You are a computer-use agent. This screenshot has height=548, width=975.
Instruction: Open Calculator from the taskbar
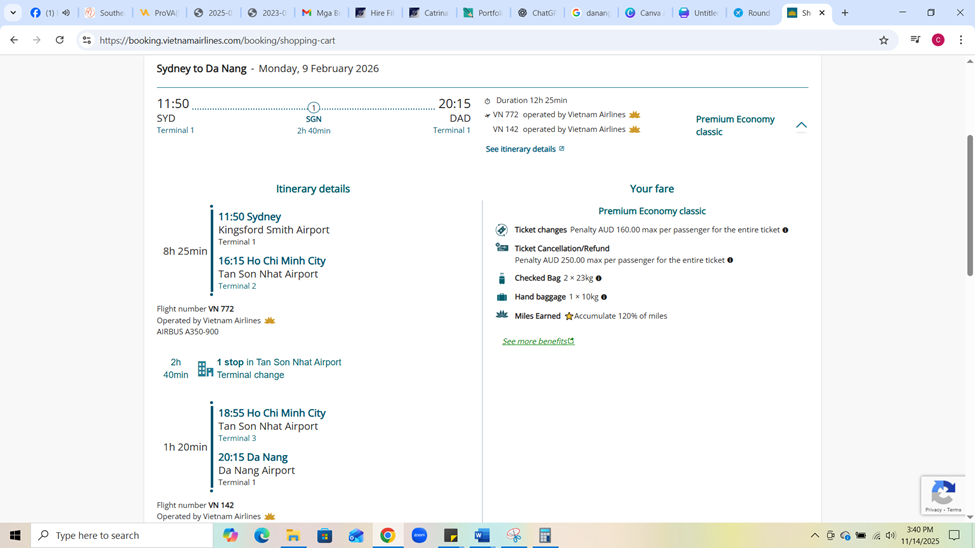click(x=545, y=535)
